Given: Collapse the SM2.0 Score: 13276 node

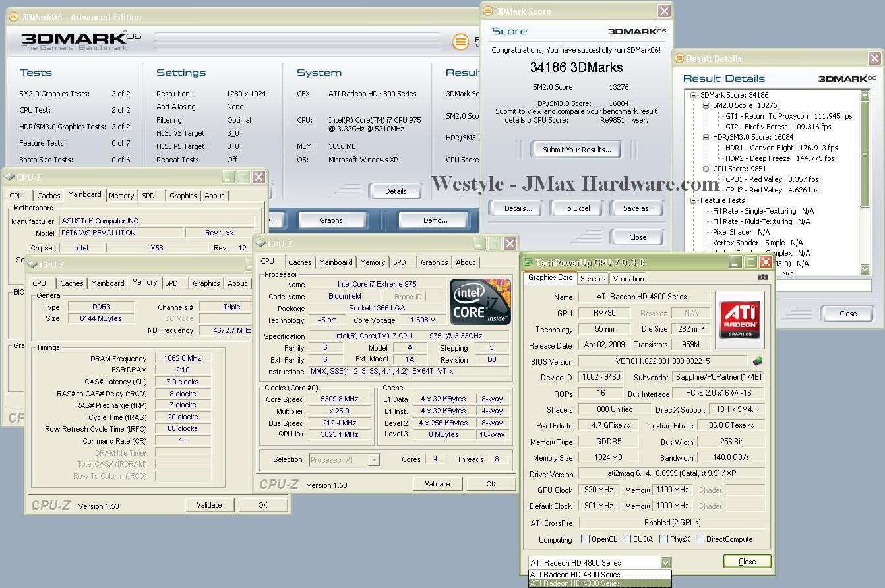Looking at the screenshot, I should point(705,105).
